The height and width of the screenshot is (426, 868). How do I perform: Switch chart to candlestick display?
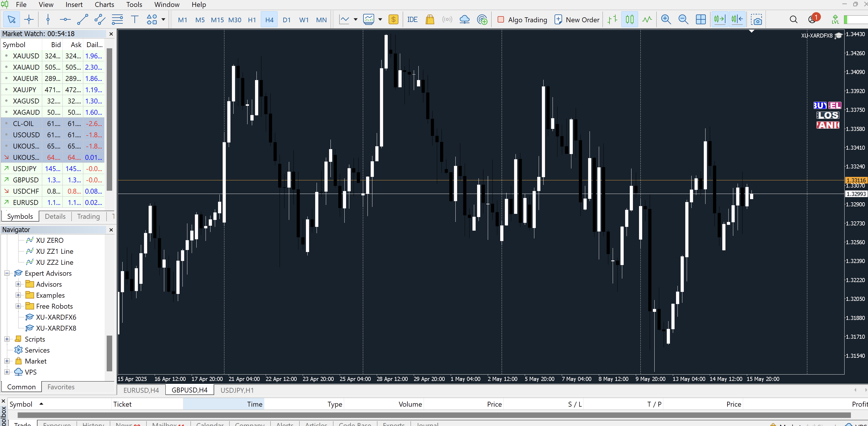[629, 20]
